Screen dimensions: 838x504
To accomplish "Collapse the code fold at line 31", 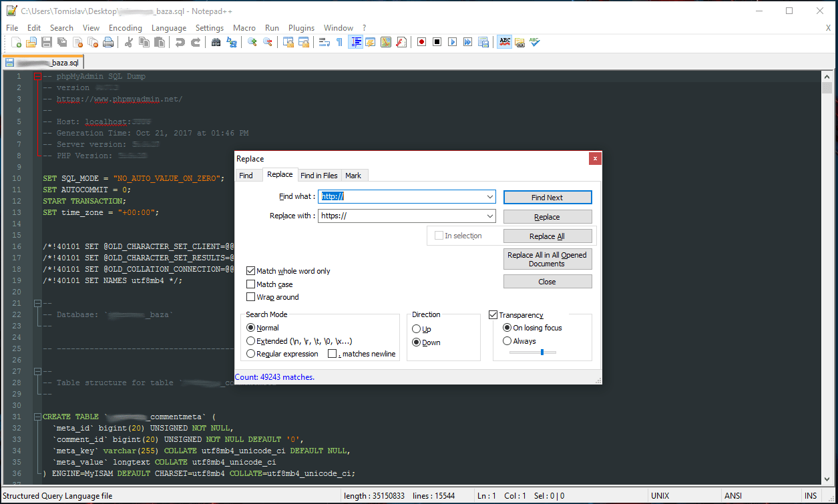I will click(38, 417).
